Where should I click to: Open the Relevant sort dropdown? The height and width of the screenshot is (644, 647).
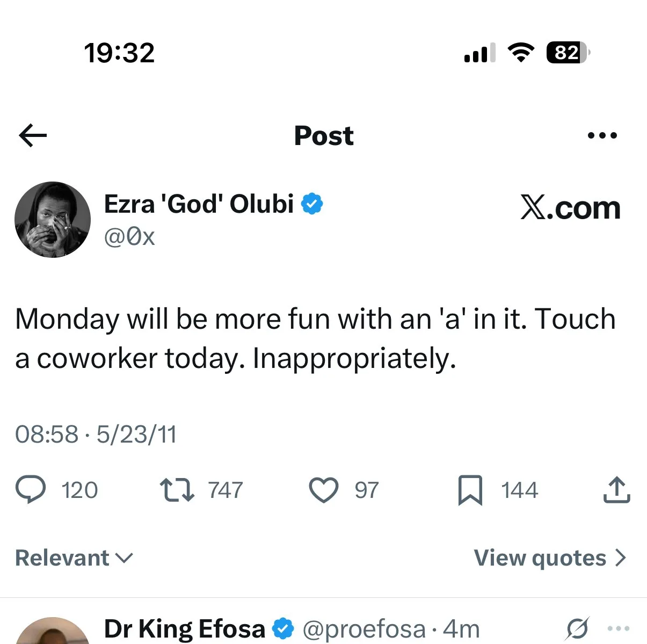click(x=74, y=558)
